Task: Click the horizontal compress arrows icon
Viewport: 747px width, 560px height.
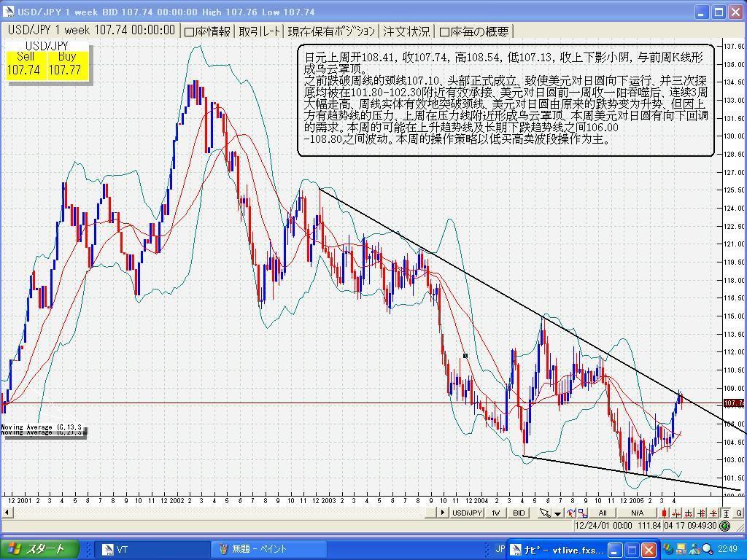Action: pyautogui.click(x=676, y=513)
